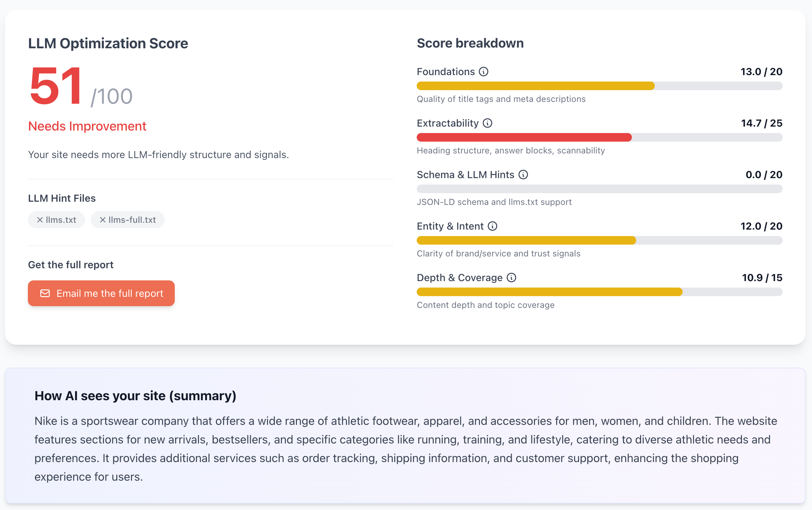Click the X on the llms.txt chip
This screenshot has height=510, width=812.
(40, 220)
